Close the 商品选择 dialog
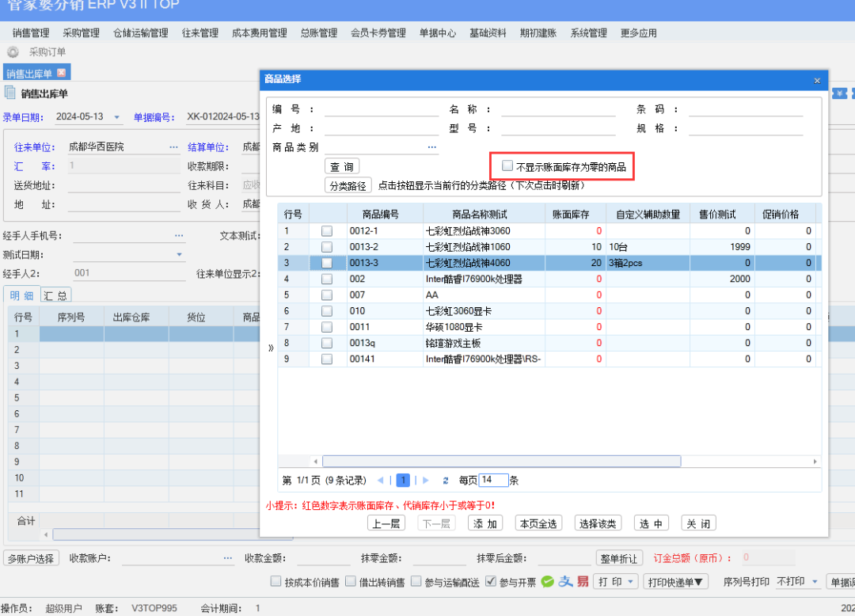This screenshot has width=855, height=616. tap(817, 81)
